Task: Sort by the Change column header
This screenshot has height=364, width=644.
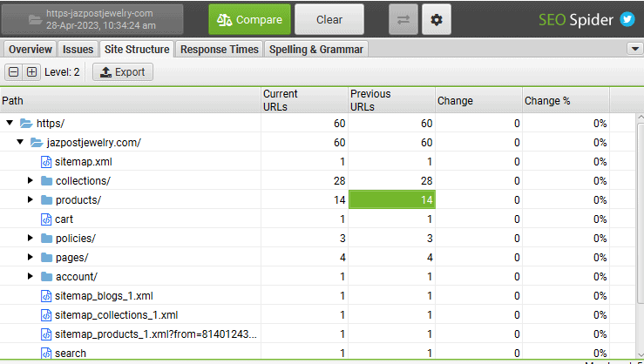Action: pos(478,100)
